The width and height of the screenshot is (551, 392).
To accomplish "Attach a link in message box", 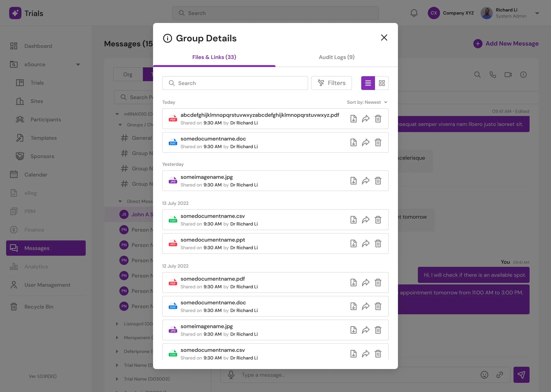I will [x=500, y=375].
